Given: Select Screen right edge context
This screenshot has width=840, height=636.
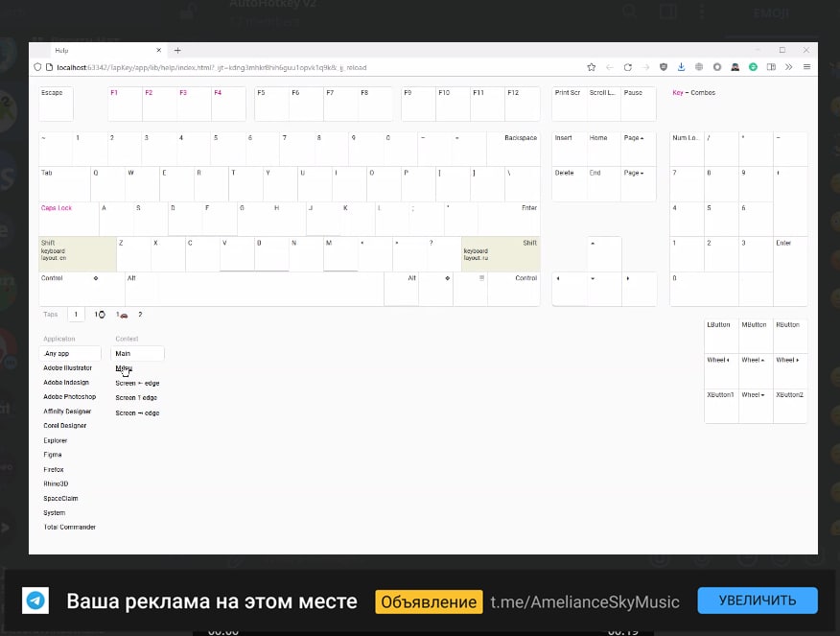Looking at the screenshot, I should [x=137, y=413].
